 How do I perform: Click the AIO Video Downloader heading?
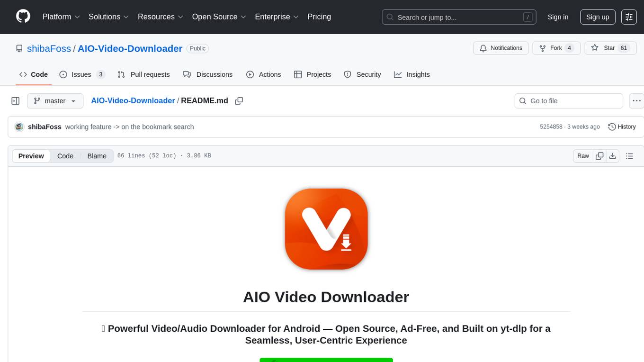(326, 297)
